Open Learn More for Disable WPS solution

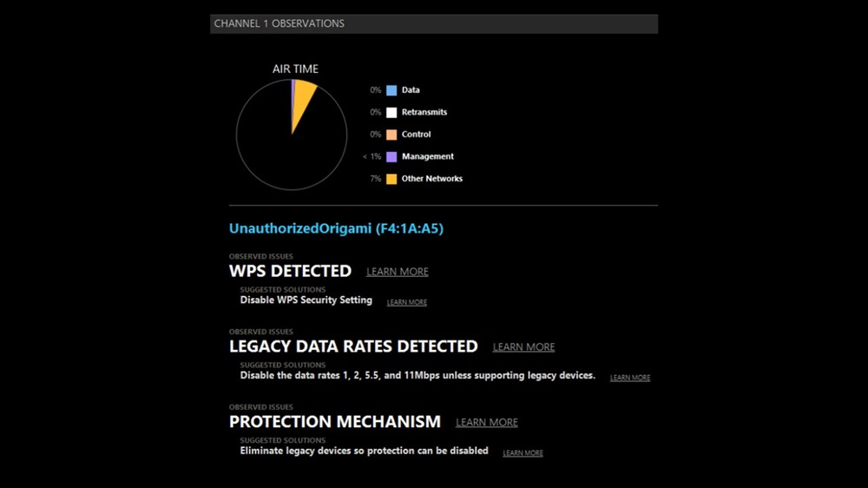(x=407, y=302)
